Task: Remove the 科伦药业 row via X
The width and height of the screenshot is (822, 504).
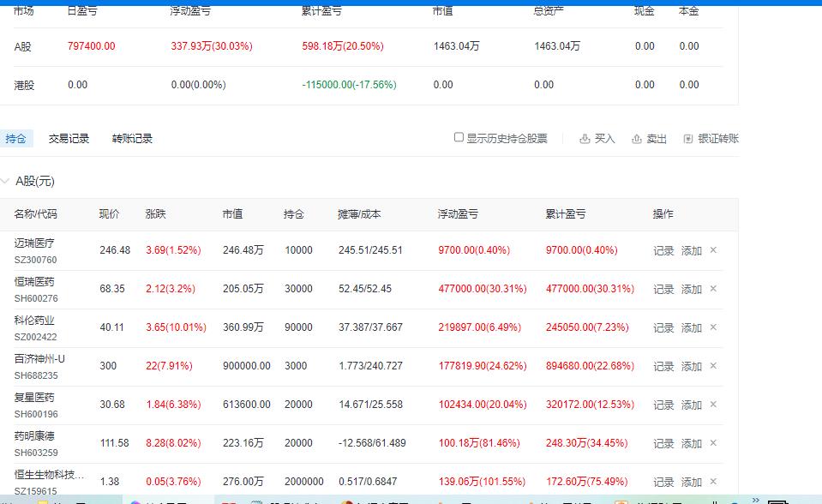Action: coord(713,327)
